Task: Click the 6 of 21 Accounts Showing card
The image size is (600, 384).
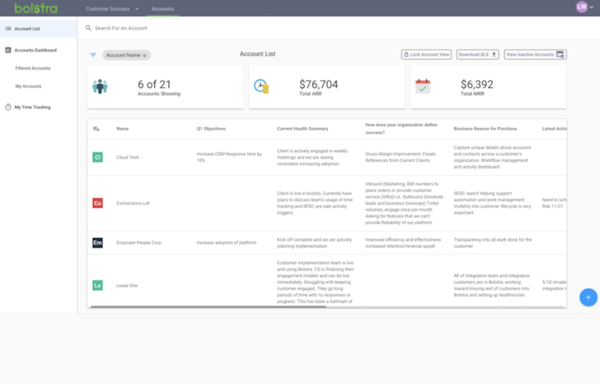Action: pos(165,87)
